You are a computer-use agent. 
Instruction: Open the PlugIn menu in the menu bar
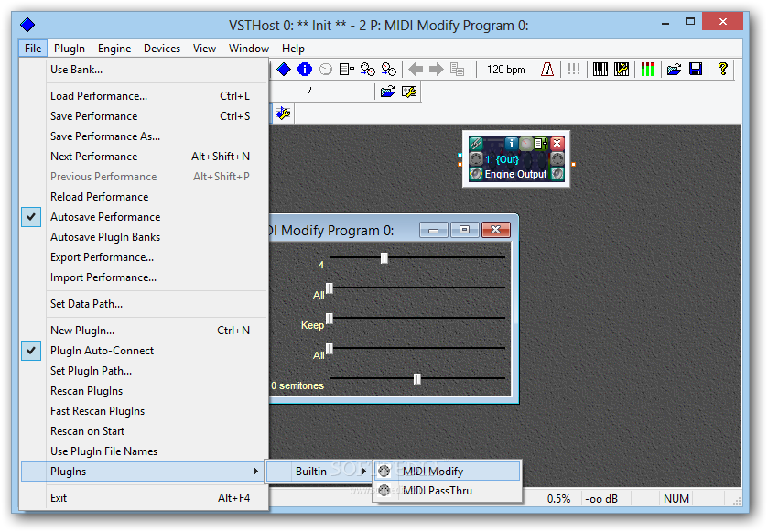tap(70, 49)
